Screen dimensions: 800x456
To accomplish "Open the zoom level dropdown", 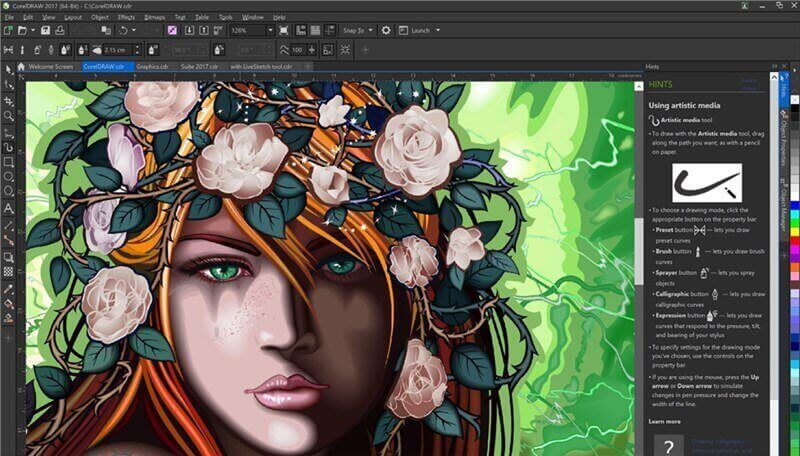I will pos(270,31).
